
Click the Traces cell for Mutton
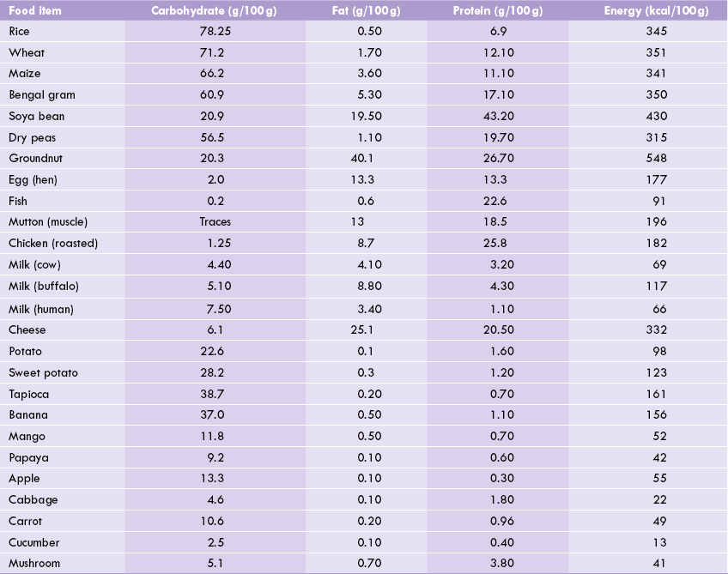tap(215, 222)
